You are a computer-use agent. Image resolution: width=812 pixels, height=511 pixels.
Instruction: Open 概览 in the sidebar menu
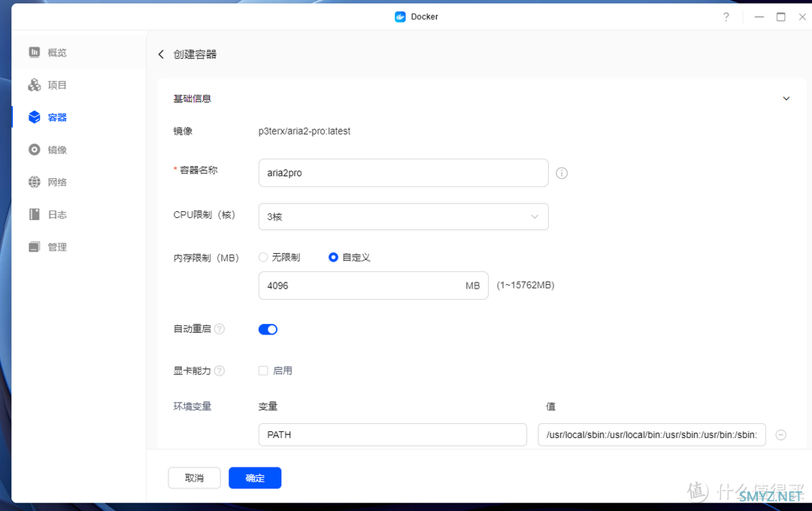(x=79, y=53)
